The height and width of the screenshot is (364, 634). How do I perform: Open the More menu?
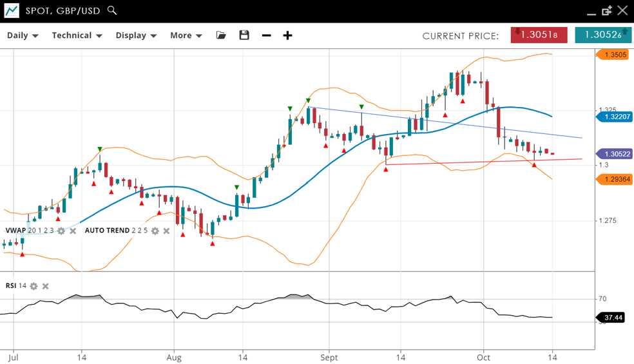[x=186, y=35]
